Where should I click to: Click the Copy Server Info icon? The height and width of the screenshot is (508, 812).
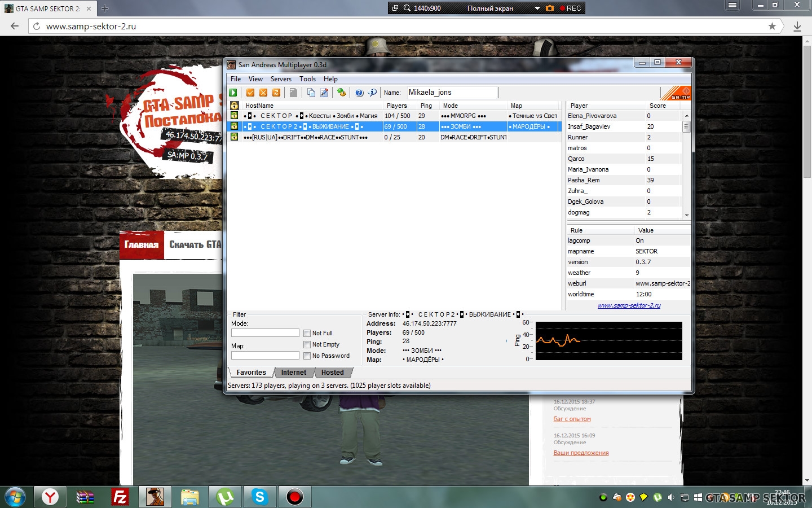click(311, 93)
